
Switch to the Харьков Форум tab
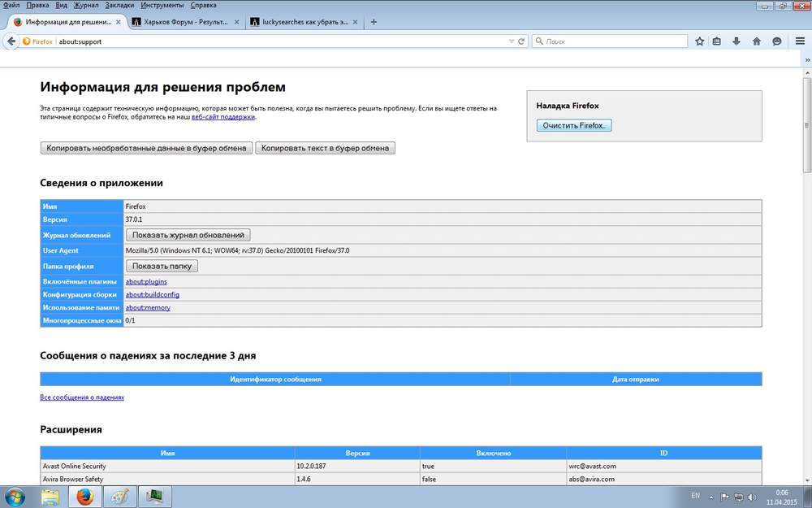(185, 22)
